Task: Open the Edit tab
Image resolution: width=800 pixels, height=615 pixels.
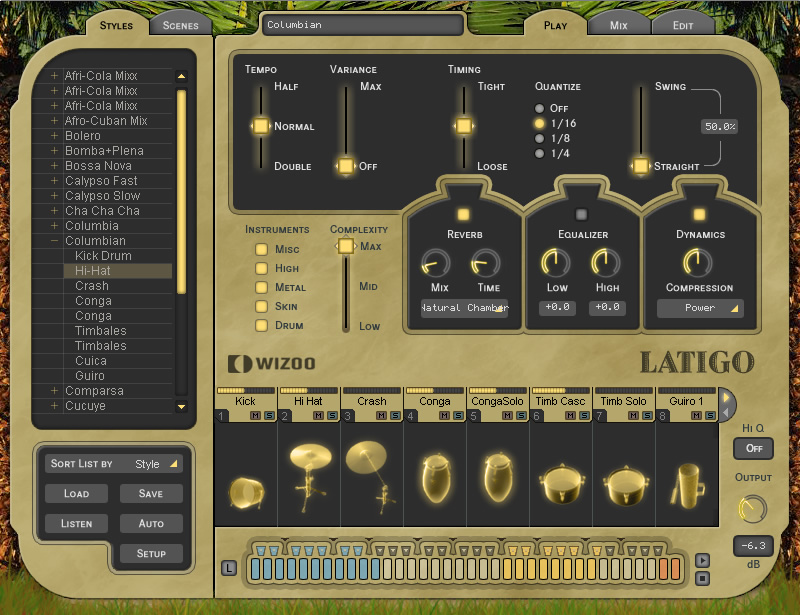Action: point(683,25)
